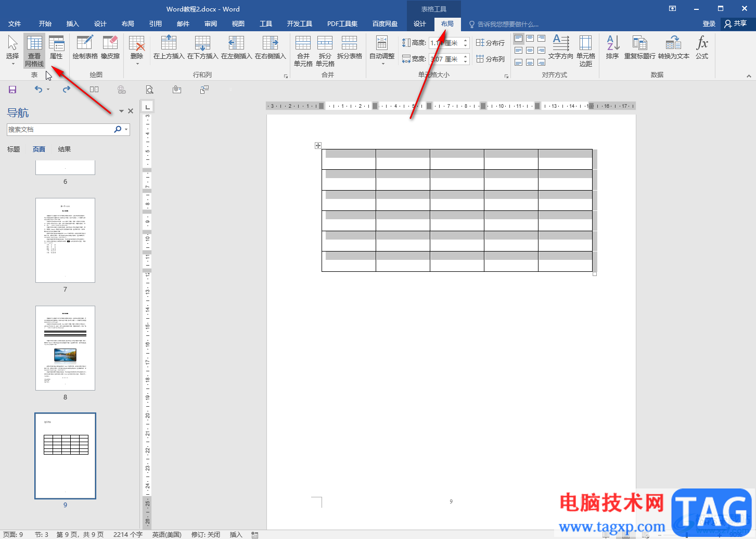Open 行和列 group dialog launcher

(x=286, y=76)
